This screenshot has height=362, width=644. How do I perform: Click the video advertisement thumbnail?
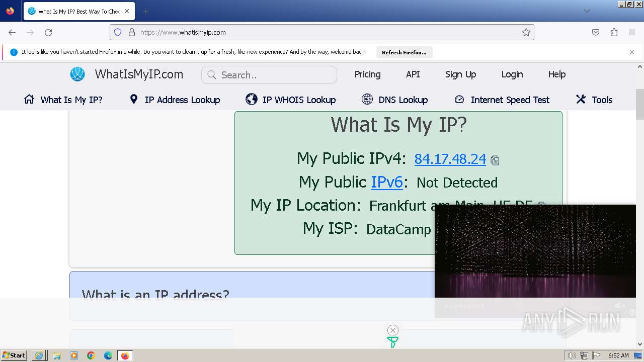[x=535, y=251]
